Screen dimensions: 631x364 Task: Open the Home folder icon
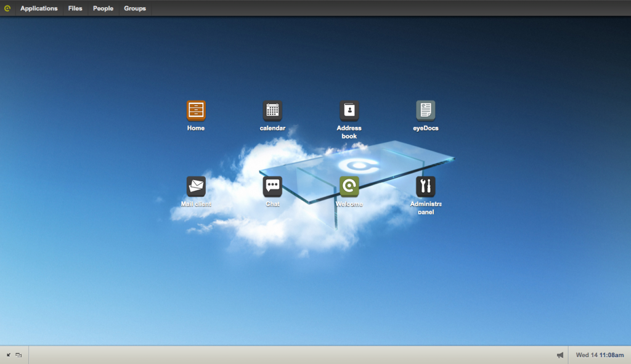195,111
